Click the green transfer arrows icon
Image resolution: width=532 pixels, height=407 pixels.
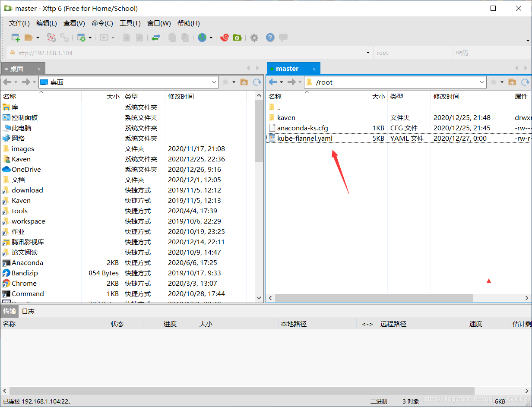[156, 38]
